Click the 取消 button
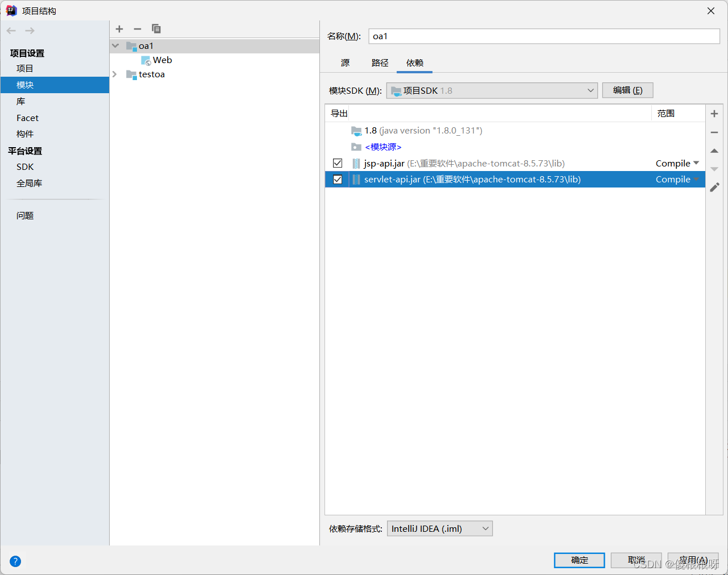 (637, 560)
